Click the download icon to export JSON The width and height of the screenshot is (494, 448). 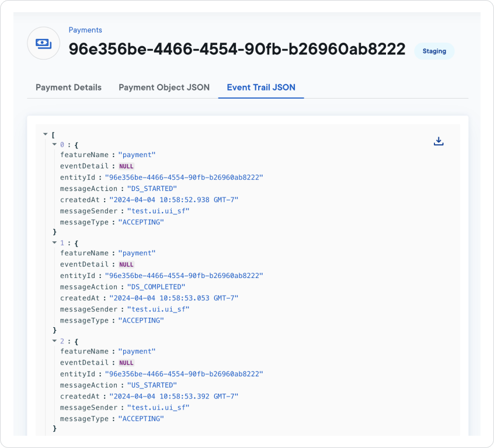439,141
